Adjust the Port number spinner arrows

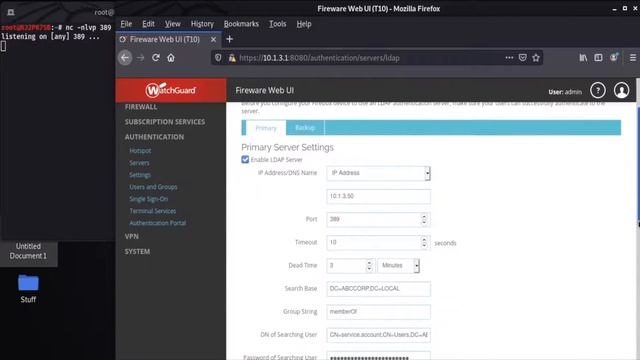tap(424, 220)
